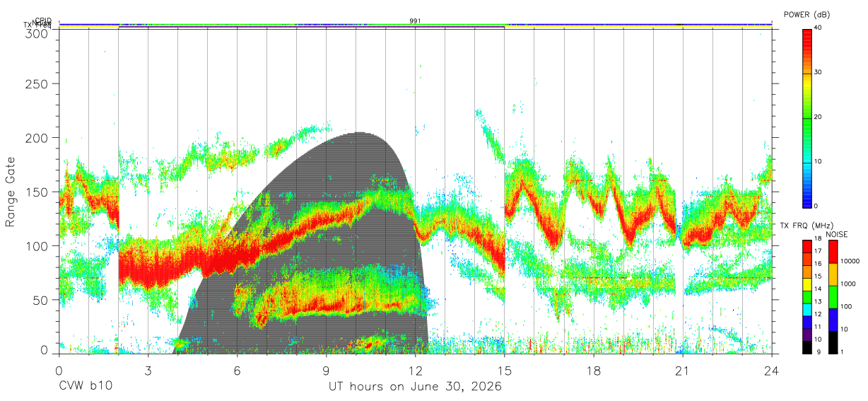This screenshot has height=401, width=868.
Task: Click the Range Gate y-axis title
Action: coord(11,192)
